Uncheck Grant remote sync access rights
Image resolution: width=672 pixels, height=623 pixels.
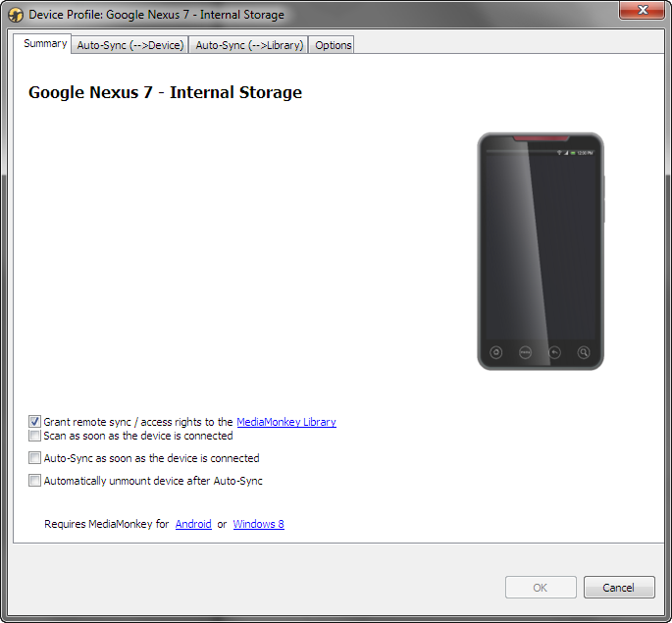tap(35, 422)
